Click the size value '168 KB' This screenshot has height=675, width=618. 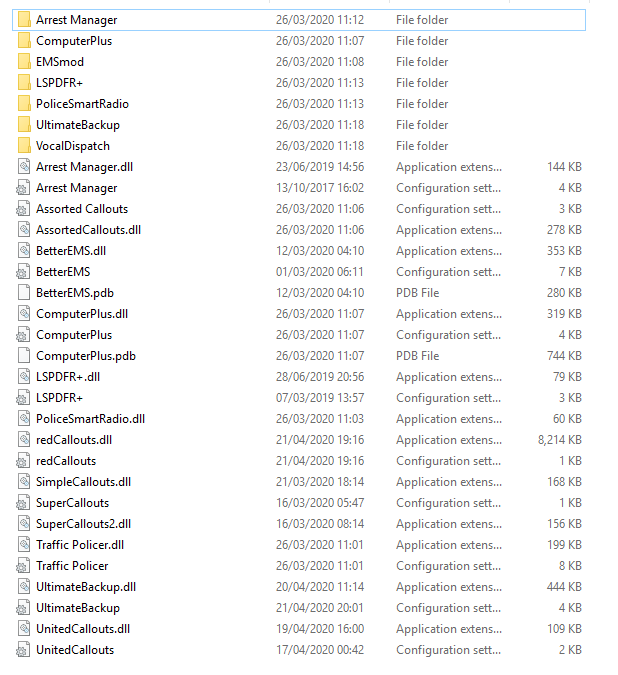point(564,482)
